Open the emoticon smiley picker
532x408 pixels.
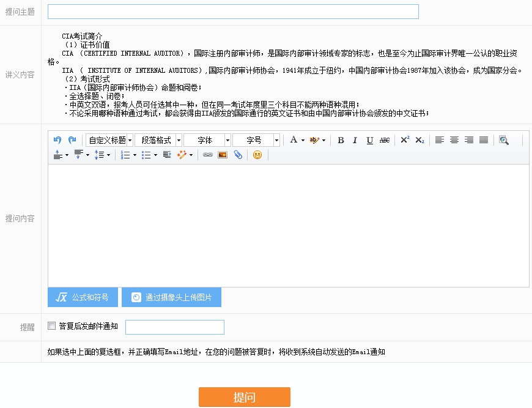point(257,155)
